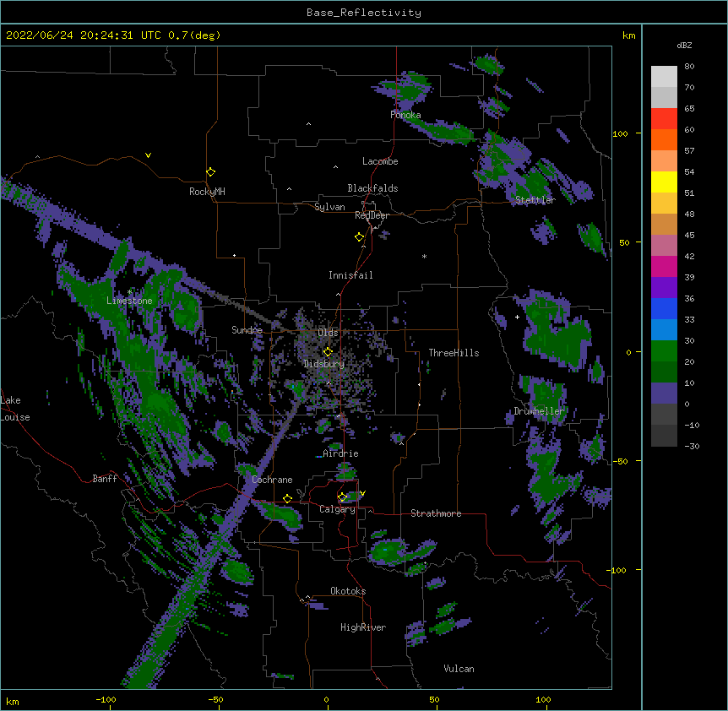Viewport: 728px width, 711px height.
Task: Click the Vulcan label
Action: coord(459,669)
